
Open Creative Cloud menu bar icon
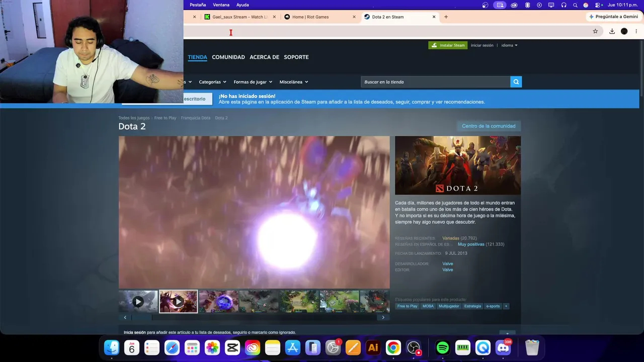click(514, 5)
